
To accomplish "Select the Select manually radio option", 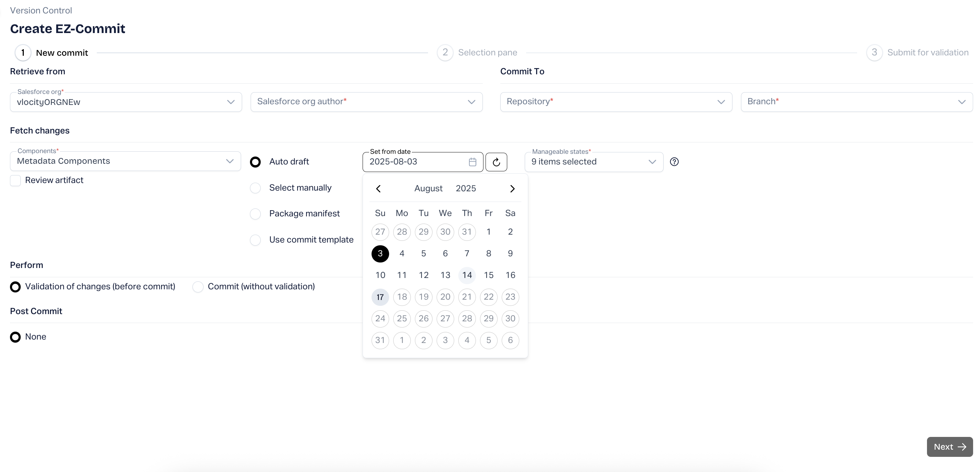I will 255,188.
